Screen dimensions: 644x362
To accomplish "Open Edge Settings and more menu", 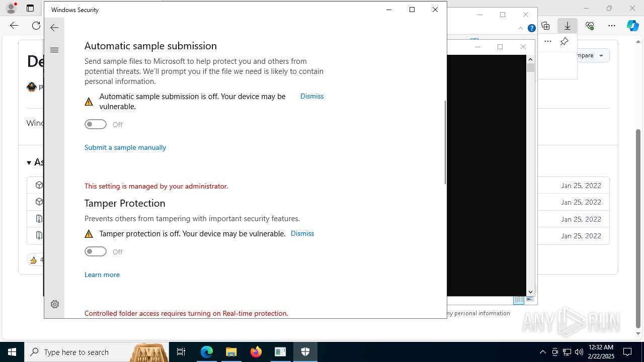I will tap(612, 26).
